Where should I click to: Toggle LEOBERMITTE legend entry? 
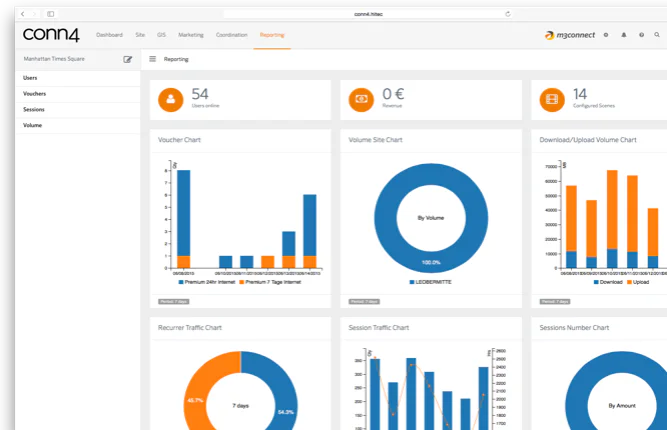pyautogui.click(x=430, y=282)
